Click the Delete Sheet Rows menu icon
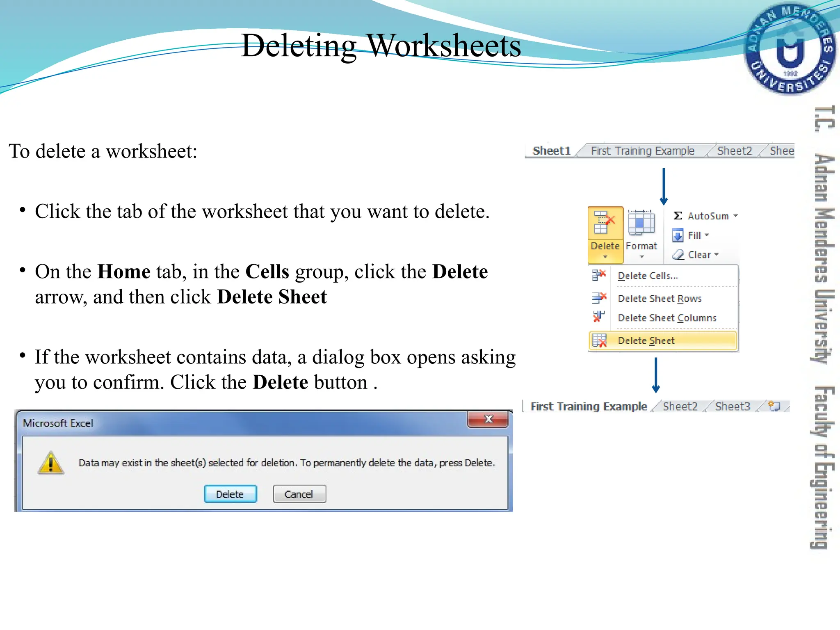Screen dimensions: 840x630 pyautogui.click(x=599, y=297)
